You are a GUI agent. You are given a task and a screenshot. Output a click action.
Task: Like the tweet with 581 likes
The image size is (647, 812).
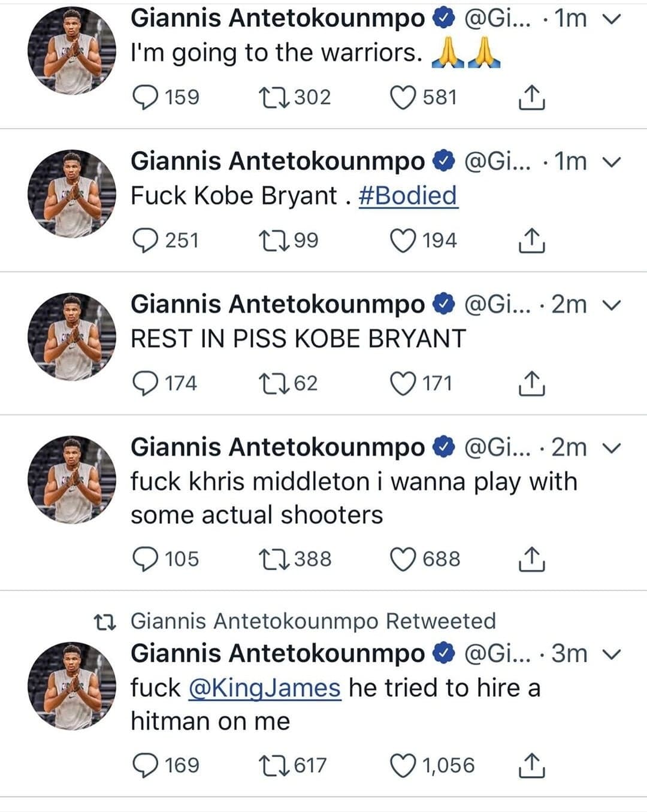pyautogui.click(x=403, y=98)
